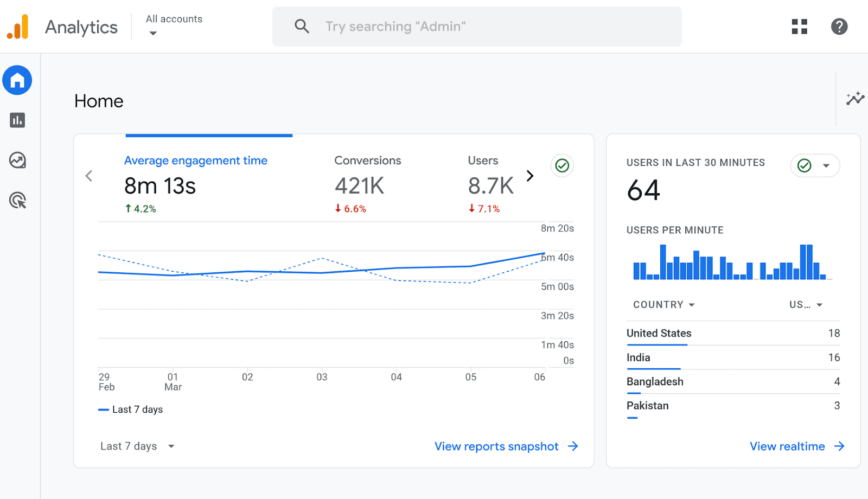The width and height of the screenshot is (868, 499).
Task: Open the Explore section in the sidebar
Action: 17,161
